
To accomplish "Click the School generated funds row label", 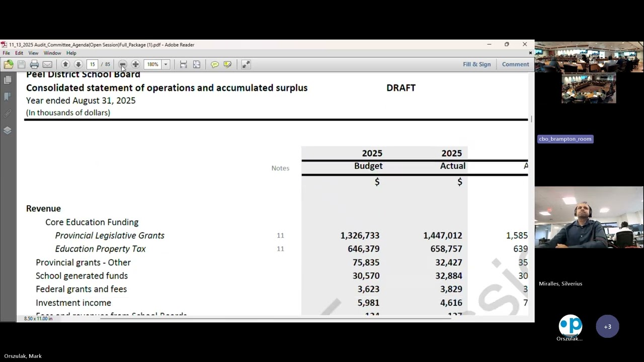I will point(82,276).
